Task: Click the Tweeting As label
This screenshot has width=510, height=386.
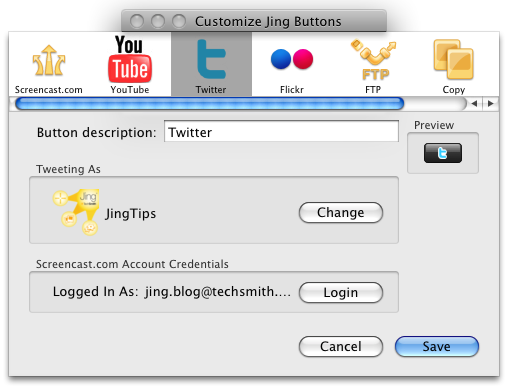Action: tap(68, 169)
